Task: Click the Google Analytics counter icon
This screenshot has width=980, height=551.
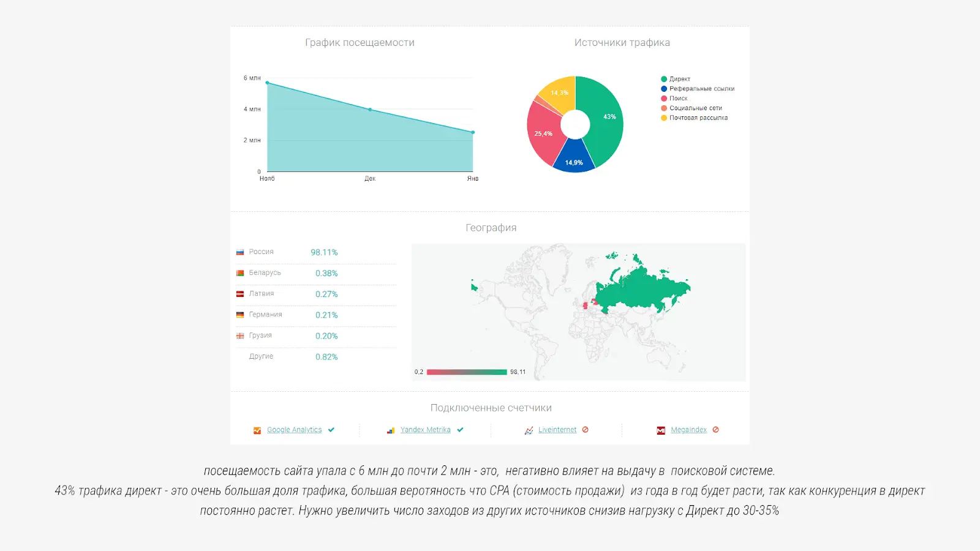Action: click(x=257, y=430)
